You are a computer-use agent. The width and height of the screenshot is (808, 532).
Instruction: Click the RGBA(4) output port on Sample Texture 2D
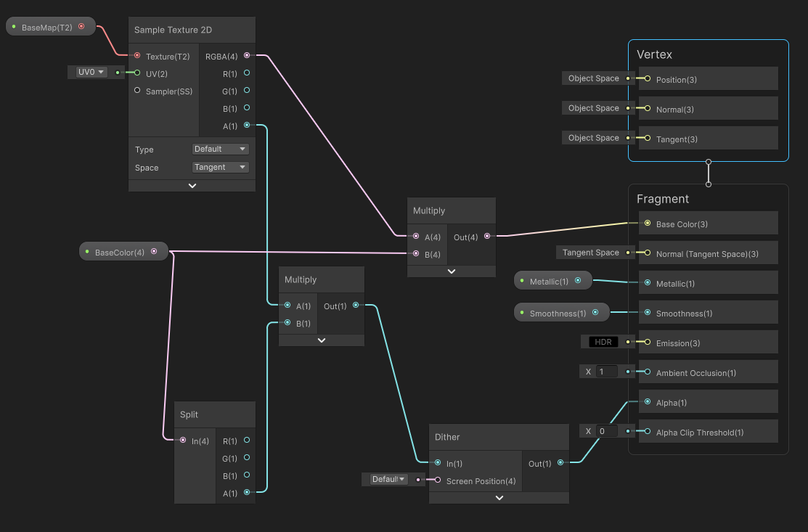pyautogui.click(x=247, y=55)
